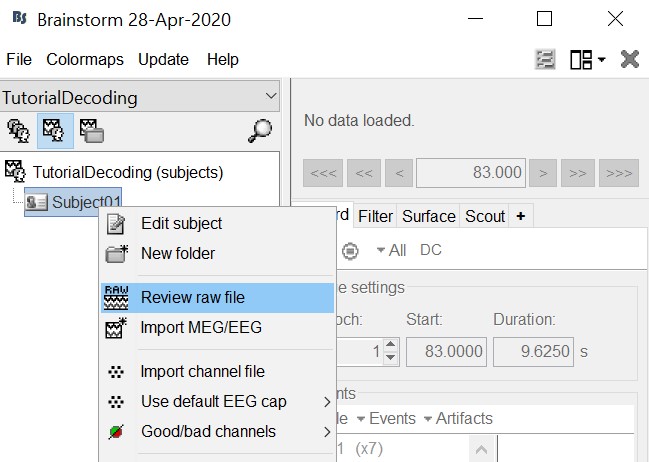Click the show/hide database explorer icon
The height and width of the screenshot is (462, 649).
tap(545, 59)
